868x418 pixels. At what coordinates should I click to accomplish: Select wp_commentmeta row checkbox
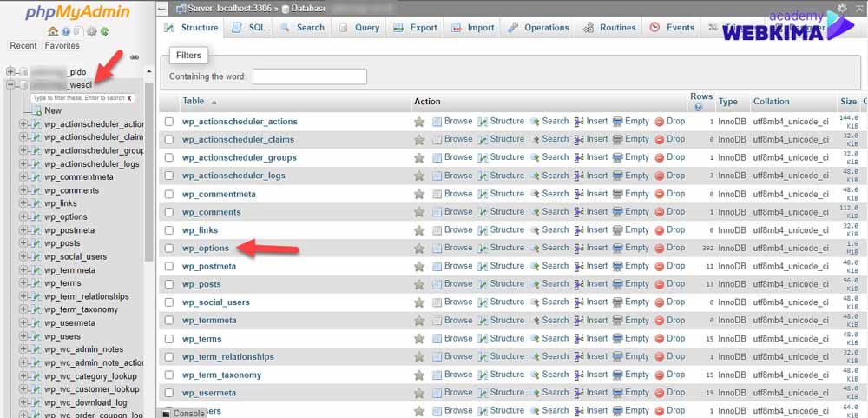(169, 194)
